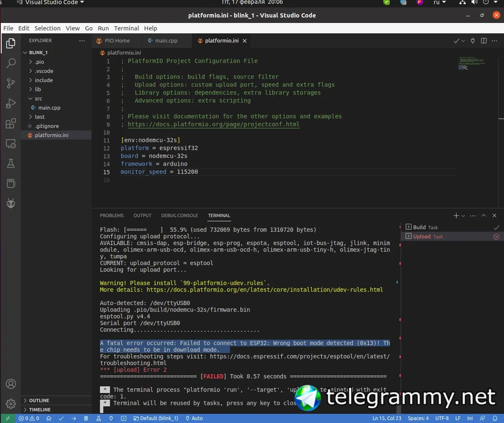Open the Terminal menu

tap(126, 28)
